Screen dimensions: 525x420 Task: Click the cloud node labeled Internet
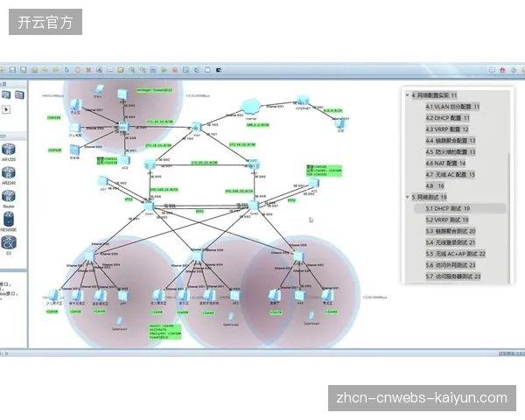pyautogui.click(x=251, y=107)
